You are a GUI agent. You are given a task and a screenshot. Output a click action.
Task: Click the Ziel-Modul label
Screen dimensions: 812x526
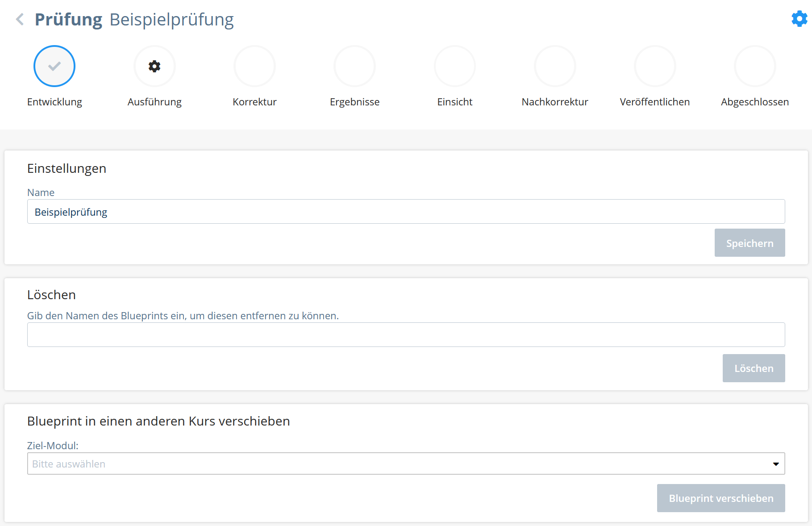tap(53, 446)
